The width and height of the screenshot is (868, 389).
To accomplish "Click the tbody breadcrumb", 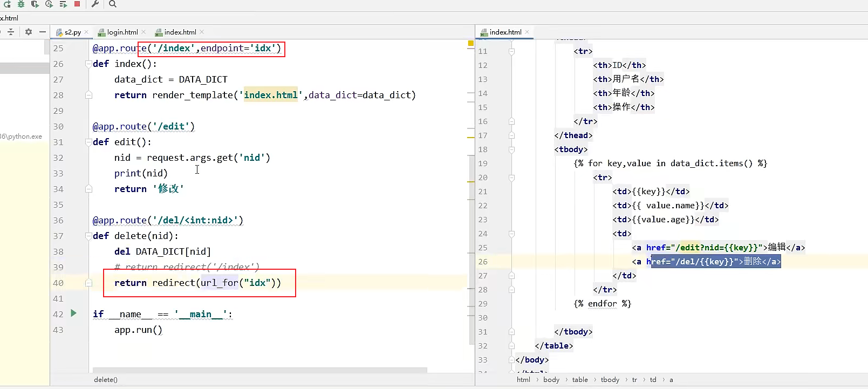I will (x=610, y=380).
